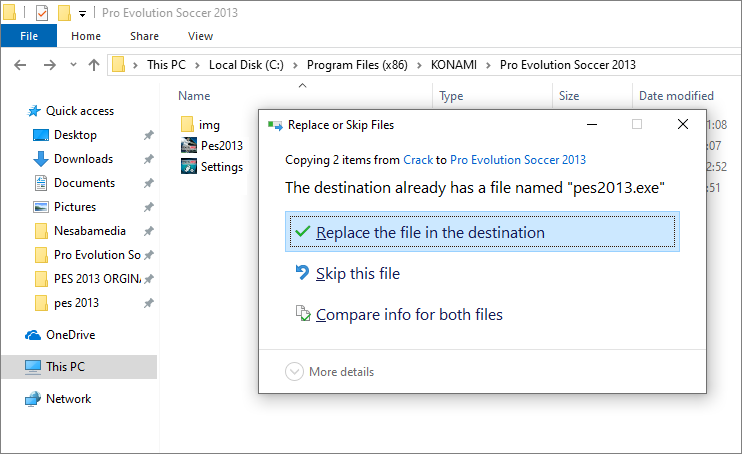Open Desktop in Quick access

click(75, 135)
